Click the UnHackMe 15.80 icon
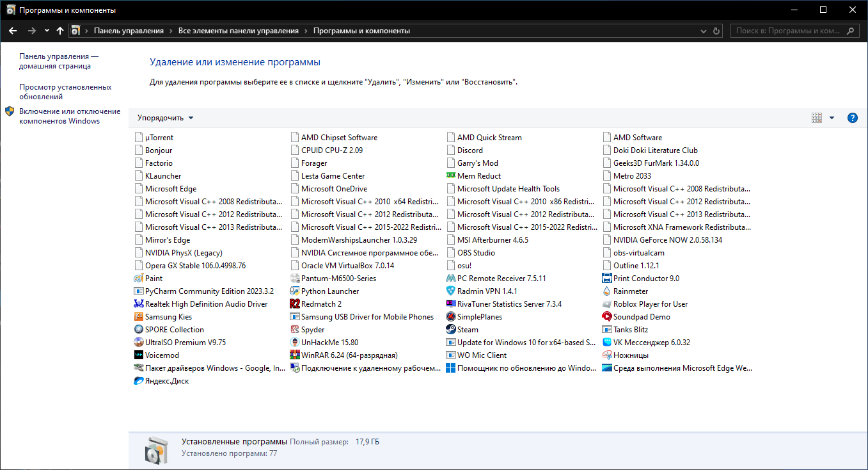Image resolution: width=868 pixels, height=470 pixels. pos(295,343)
